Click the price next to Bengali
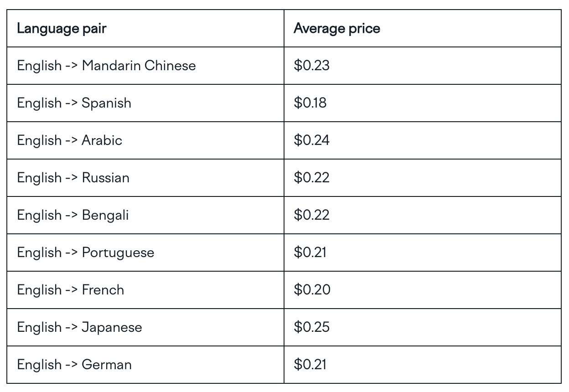The image size is (569, 392). pos(311,215)
